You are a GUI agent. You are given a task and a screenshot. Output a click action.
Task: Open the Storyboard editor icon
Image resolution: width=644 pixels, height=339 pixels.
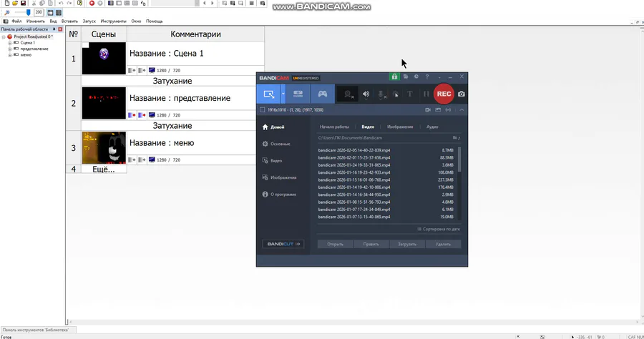click(110, 3)
